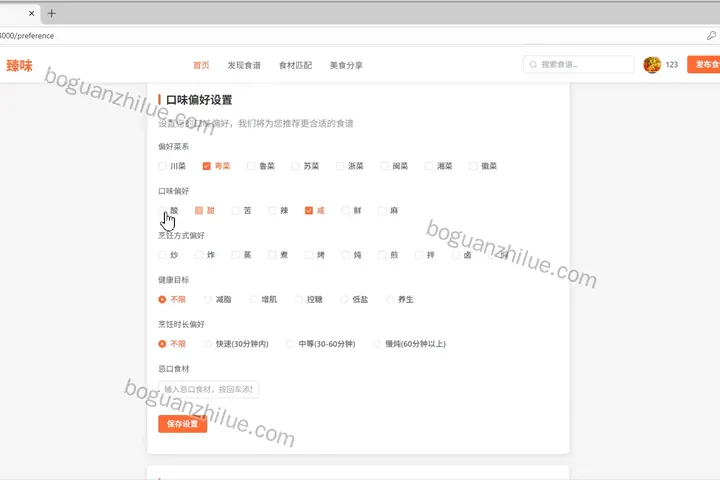720x480 pixels.
Task: Check the 辣 taste checkbox
Action: (272, 210)
